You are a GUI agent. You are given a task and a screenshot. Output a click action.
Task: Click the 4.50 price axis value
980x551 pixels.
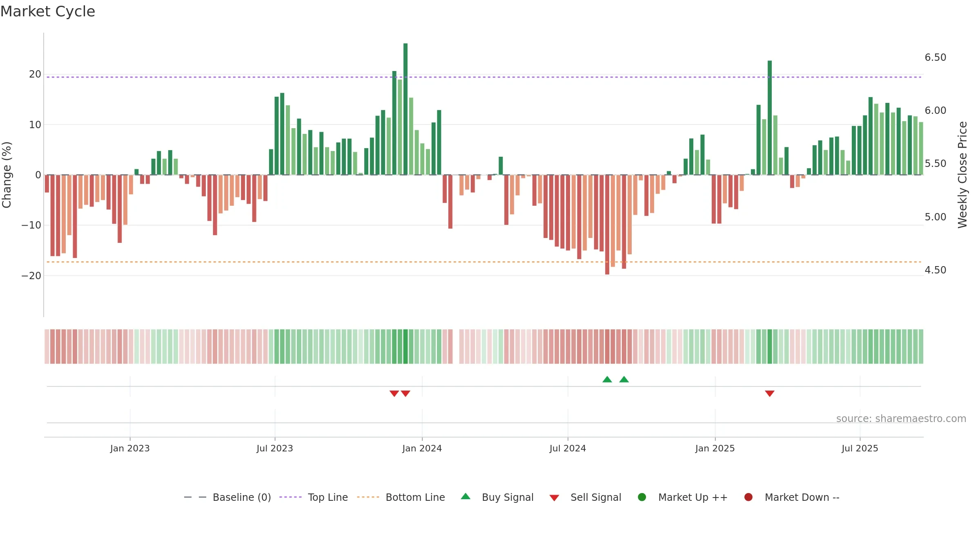[935, 270]
